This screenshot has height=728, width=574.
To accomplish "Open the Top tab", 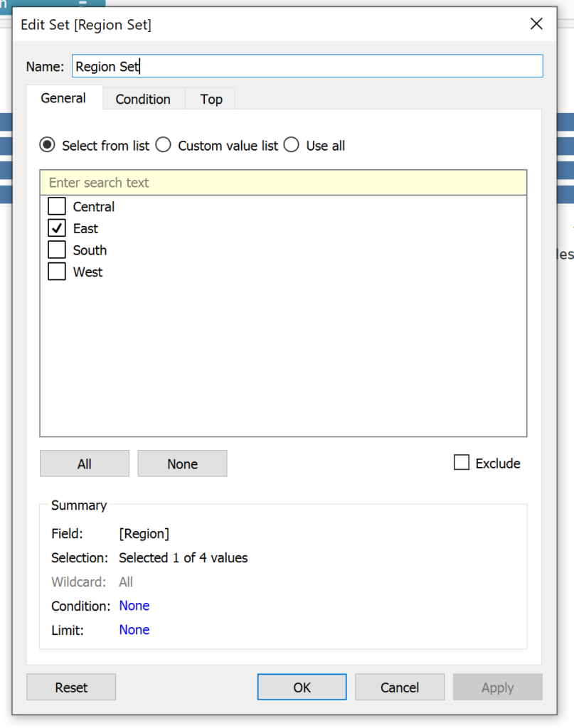I will pyautogui.click(x=211, y=99).
